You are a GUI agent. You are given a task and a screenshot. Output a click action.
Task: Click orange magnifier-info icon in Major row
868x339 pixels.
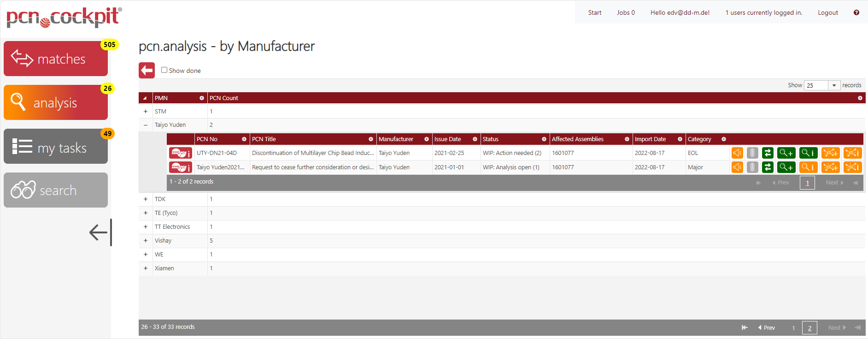click(808, 167)
